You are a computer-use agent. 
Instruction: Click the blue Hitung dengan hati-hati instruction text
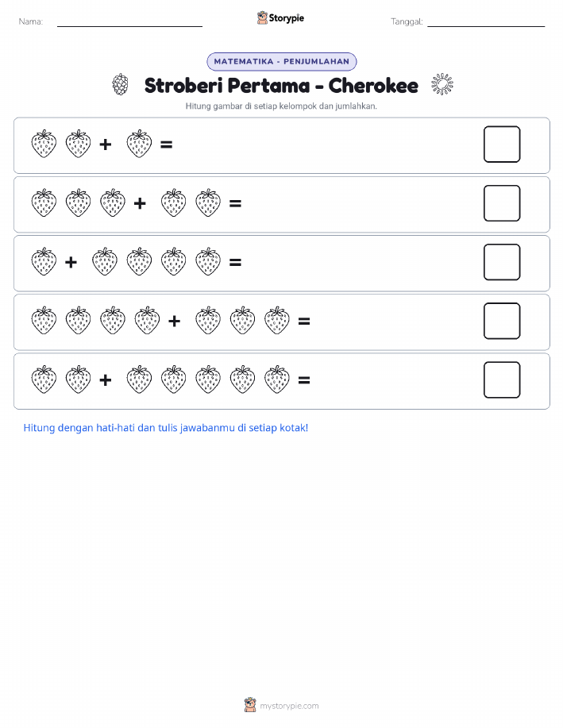point(166,428)
